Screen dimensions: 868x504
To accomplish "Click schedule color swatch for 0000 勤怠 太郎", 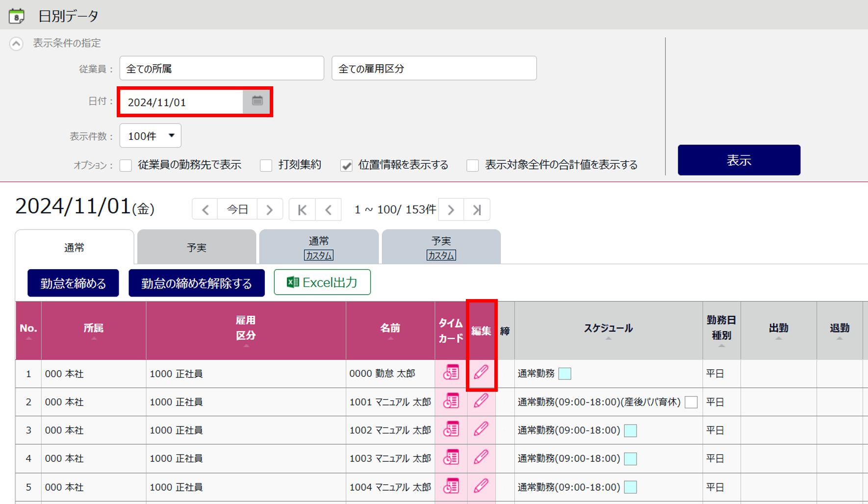I will [565, 374].
